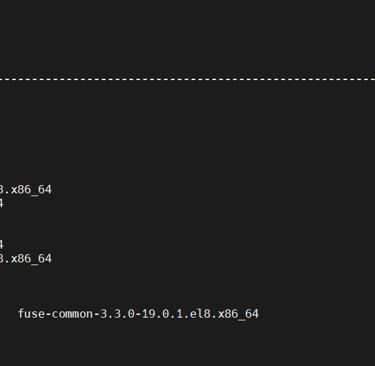Click the lone "4" beneath the topmost x86_64
Image resolution: width=375 pixels, height=366 pixels.
pos(1,203)
